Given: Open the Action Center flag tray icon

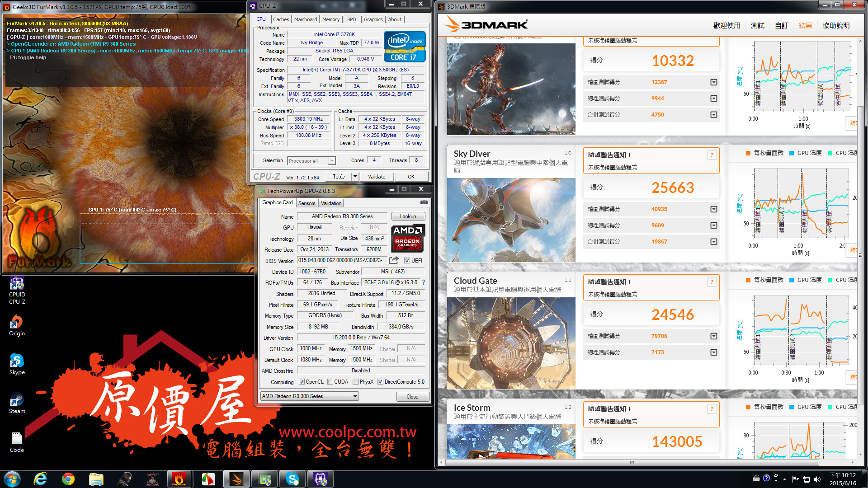Looking at the screenshot, I should coord(795,479).
